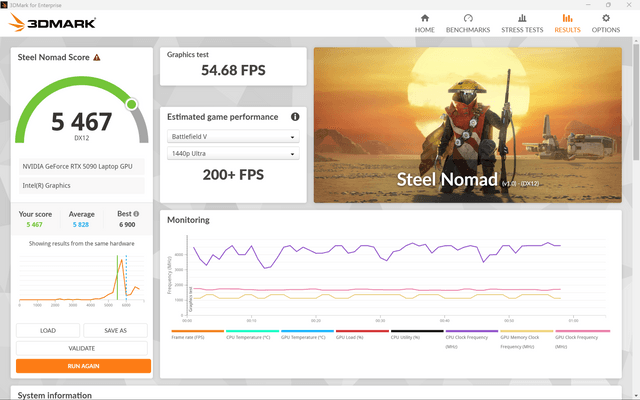
Task: Open the Battlefield V game dropdown
Action: pyautogui.click(x=233, y=136)
